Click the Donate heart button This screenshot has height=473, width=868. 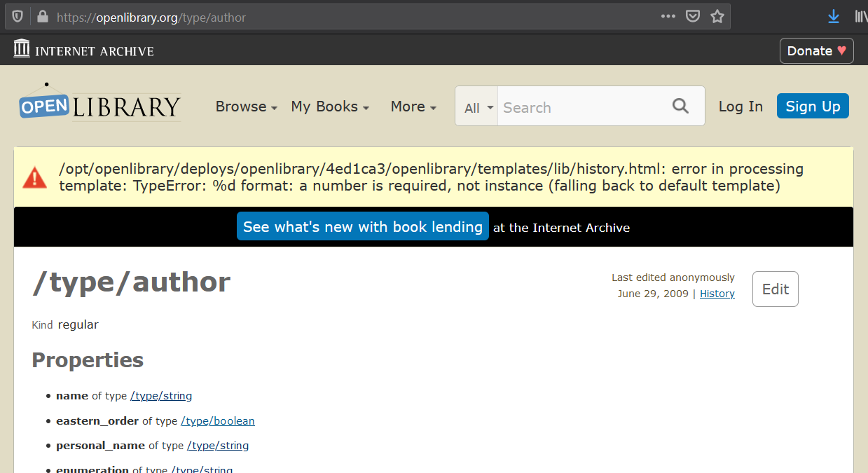tap(816, 50)
